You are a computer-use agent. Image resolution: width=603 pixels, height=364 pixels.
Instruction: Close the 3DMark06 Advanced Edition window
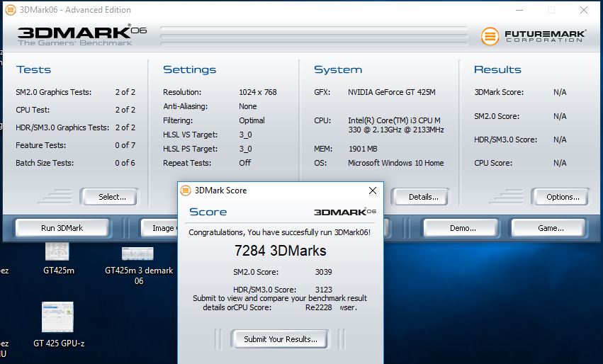(584, 10)
